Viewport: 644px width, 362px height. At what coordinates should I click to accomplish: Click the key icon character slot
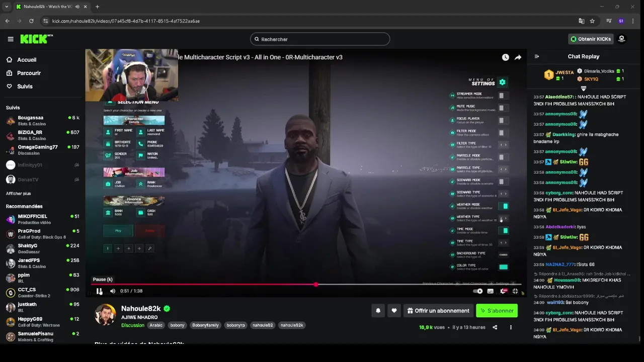pos(150,248)
